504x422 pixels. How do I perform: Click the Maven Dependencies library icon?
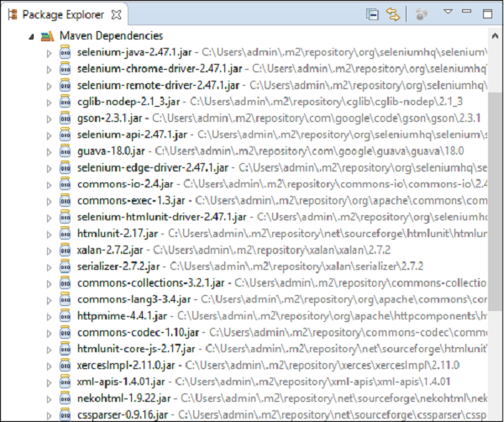coord(47,36)
